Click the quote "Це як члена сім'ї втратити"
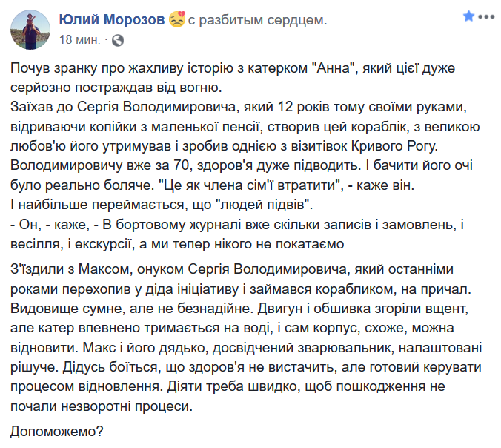Viewport: 501px width, 448px height. [x=250, y=185]
